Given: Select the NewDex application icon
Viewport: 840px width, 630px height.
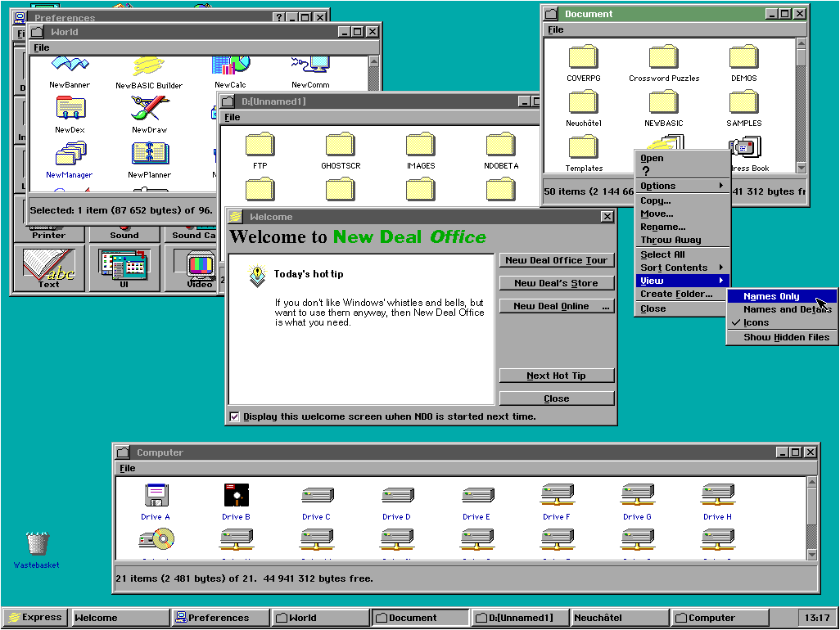Looking at the screenshot, I should click(x=70, y=109).
